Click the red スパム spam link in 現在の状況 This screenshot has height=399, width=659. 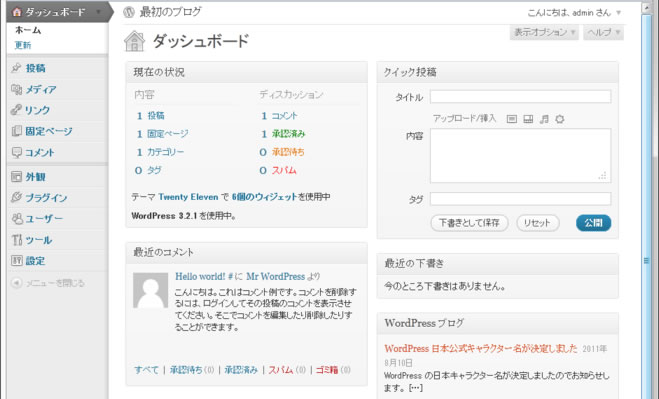(x=284, y=170)
